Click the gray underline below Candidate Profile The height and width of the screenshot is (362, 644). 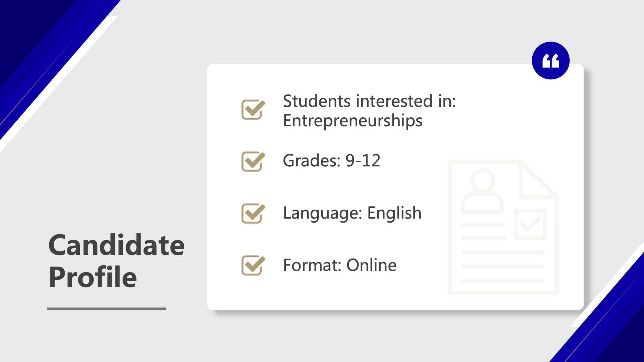[107, 309]
